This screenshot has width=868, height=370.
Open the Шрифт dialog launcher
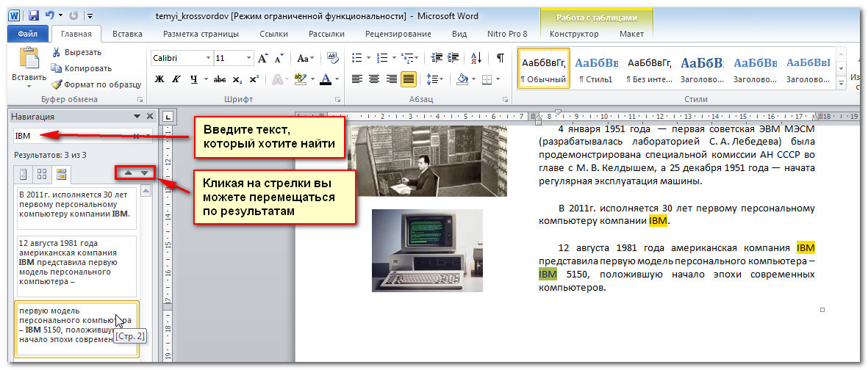pyautogui.click(x=337, y=100)
